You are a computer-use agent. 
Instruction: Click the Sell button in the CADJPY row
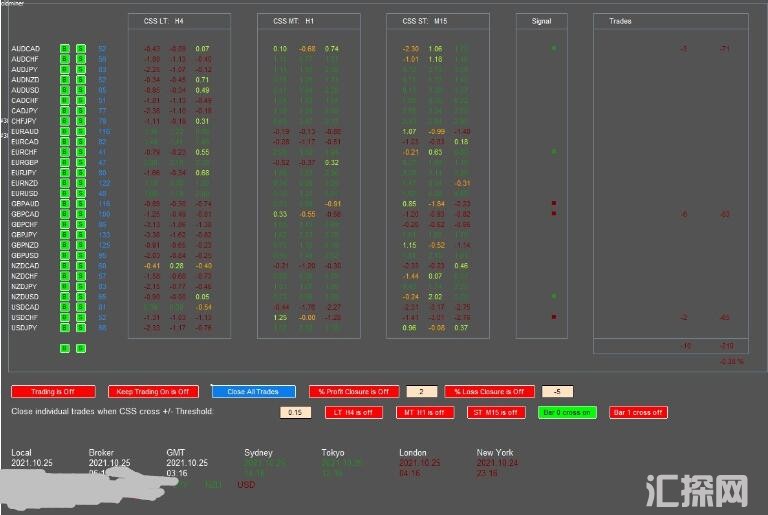[x=81, y=110]
